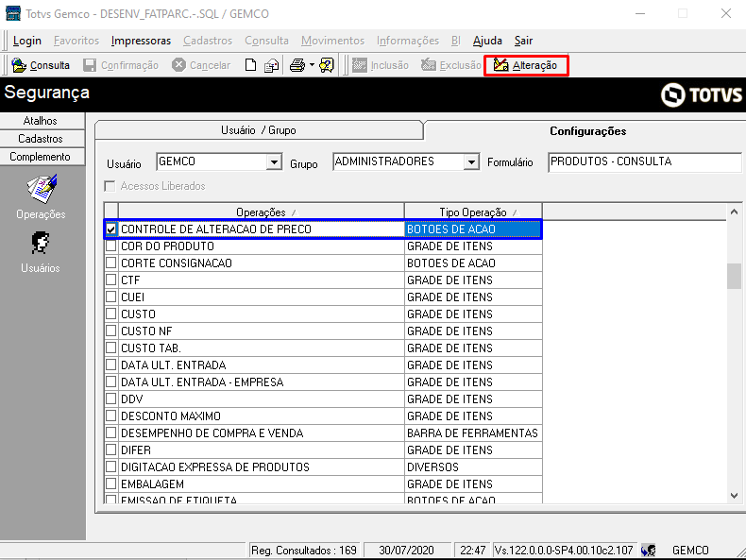
Task: Click the grid scrollbar down arrow
Action: pyautogui.click(x=734, y=496)
